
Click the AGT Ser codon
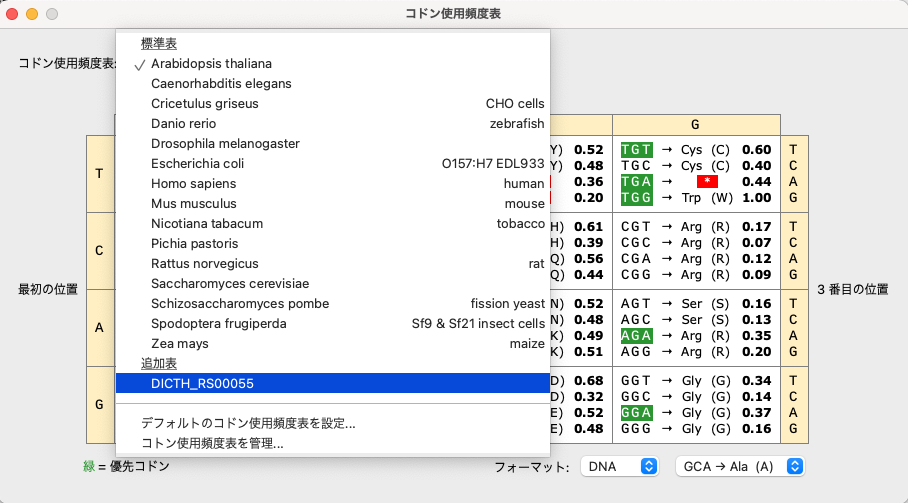click(x=636, y=304)
